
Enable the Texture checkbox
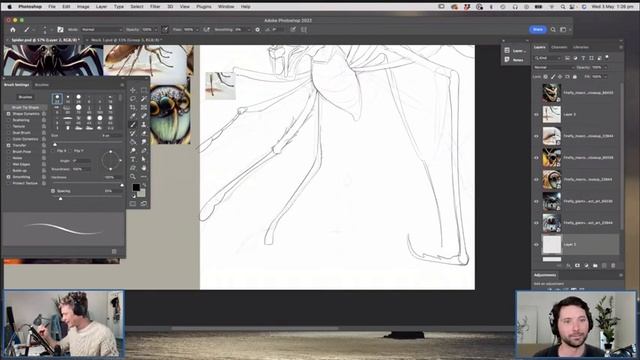[x=9, y=127]
